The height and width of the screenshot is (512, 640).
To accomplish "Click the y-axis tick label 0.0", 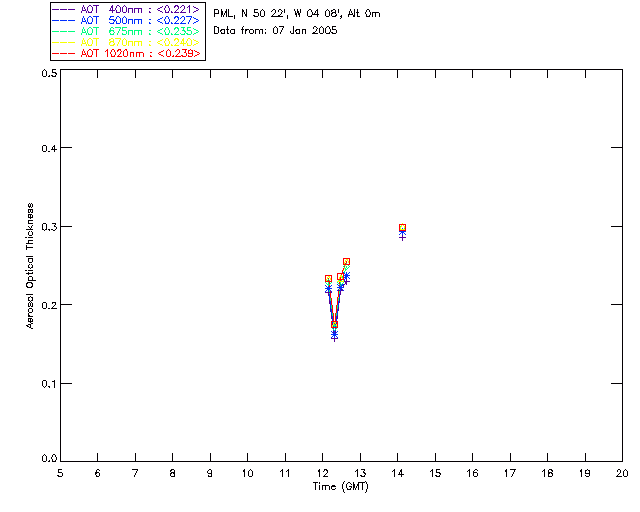I will [49, 459].
